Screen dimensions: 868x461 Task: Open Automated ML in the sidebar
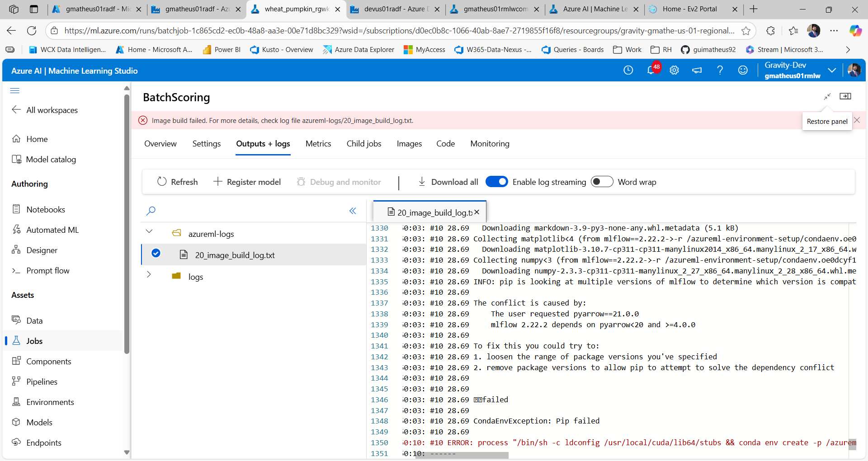click(x=45, y=230)
